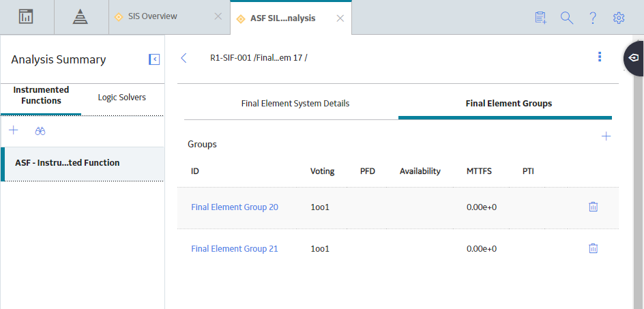Viewport: 644px width, 309px height.
Task: Switch to the Logic Solvers tab
Action: (122, 98)
